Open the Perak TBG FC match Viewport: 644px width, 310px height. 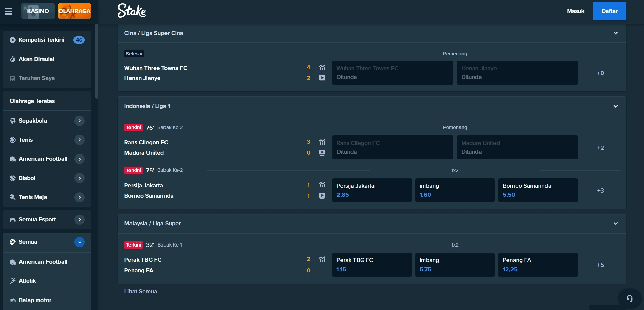coord(143,260)
